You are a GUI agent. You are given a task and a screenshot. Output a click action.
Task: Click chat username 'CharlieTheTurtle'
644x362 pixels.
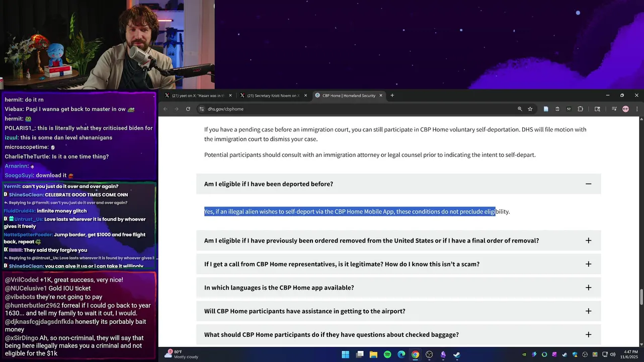tap(27, 156)
